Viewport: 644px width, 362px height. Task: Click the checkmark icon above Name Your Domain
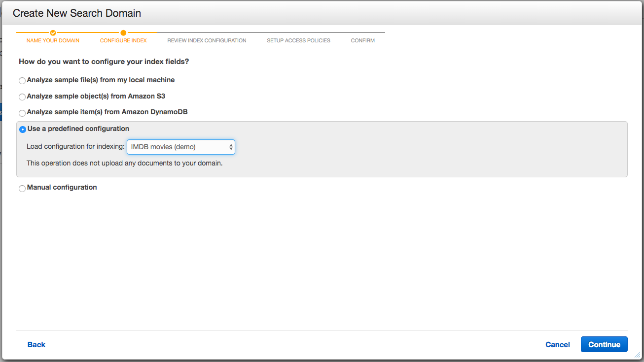(53, 33)
